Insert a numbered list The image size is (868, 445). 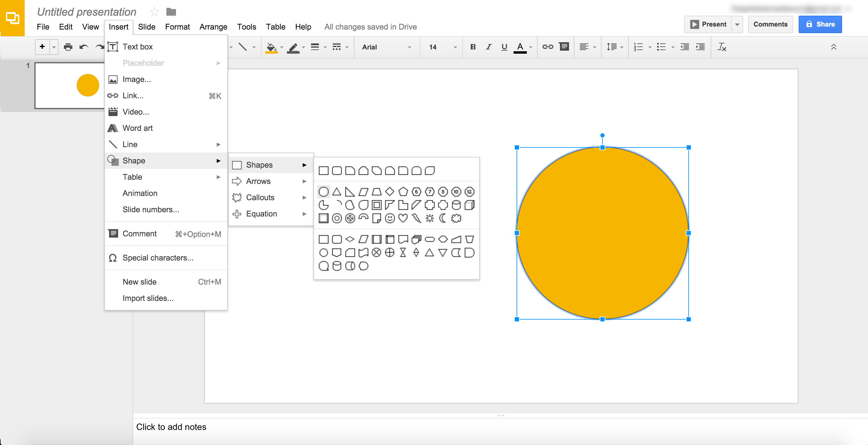click(x=638, y=47)
